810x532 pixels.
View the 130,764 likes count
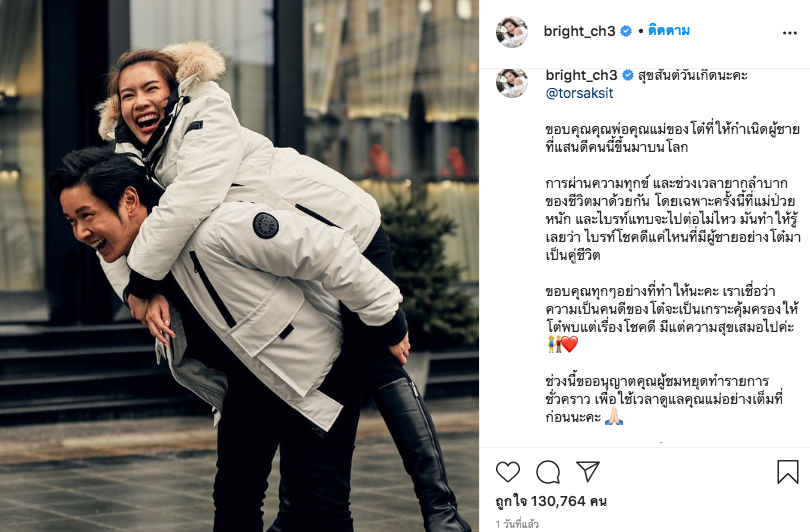pyautogui.click(x=551, y=501)
